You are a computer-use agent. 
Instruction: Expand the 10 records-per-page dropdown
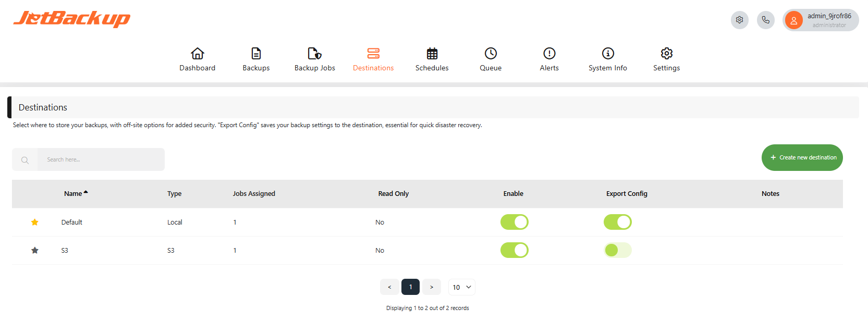point(461,288)
